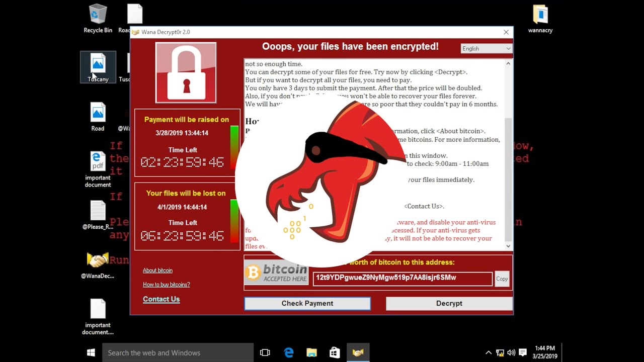Open Task View on the taskbar
The height and width of the screenshot is (362, 644).
pos(265,352)
